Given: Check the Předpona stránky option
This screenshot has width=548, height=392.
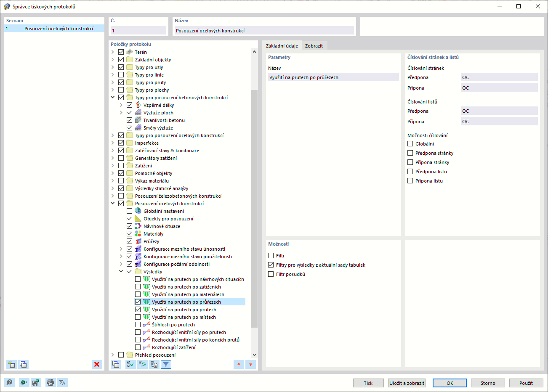Looking at the screenshot, I should [x=410, y=153].
